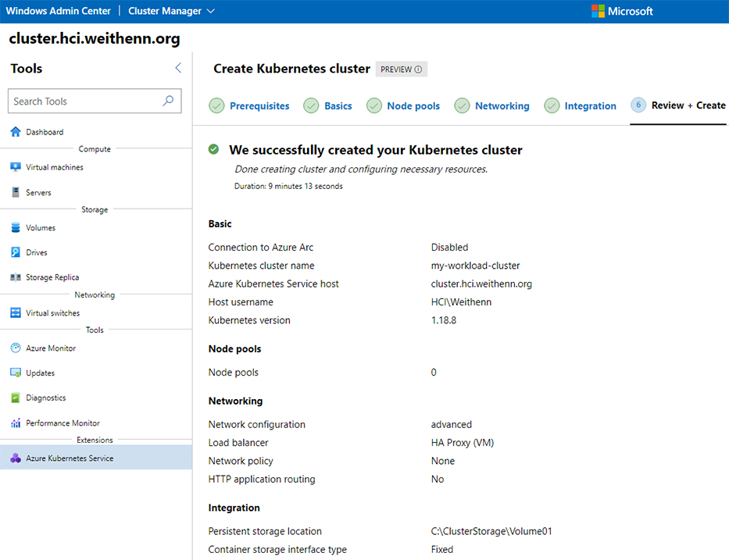Image resolution: width=729 pixels, height=560 pixels.
Task: Click the advanced network configuration value
Action: point(451,424)
